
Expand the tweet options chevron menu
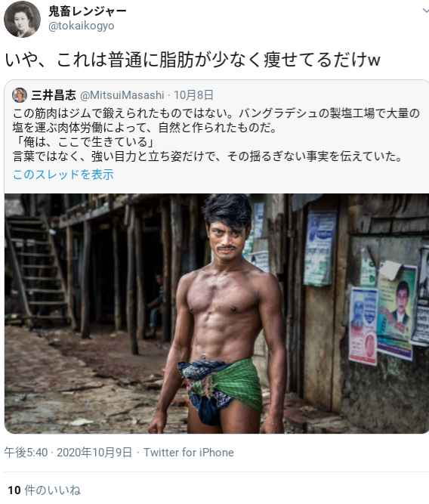(425, 11)
